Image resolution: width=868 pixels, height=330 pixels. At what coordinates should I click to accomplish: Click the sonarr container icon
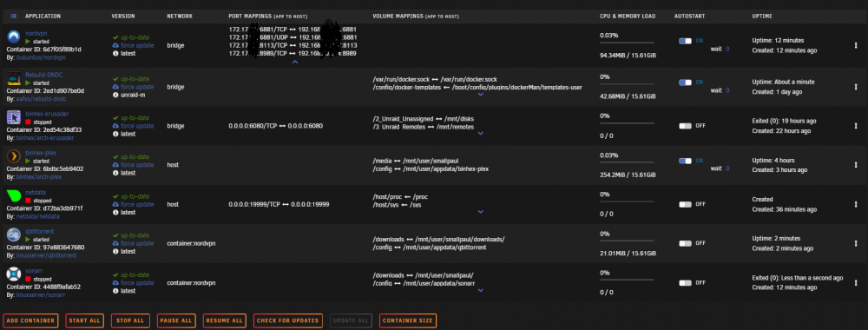14,274
